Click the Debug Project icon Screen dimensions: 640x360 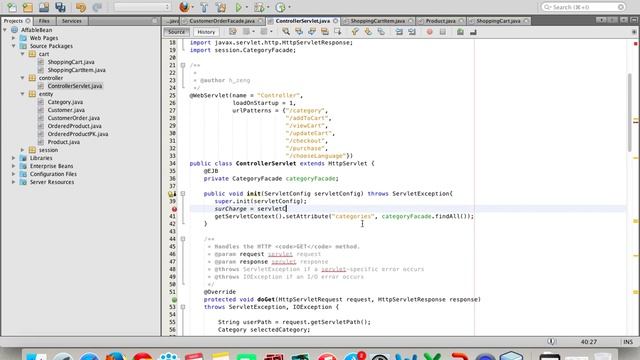[259, 7]
